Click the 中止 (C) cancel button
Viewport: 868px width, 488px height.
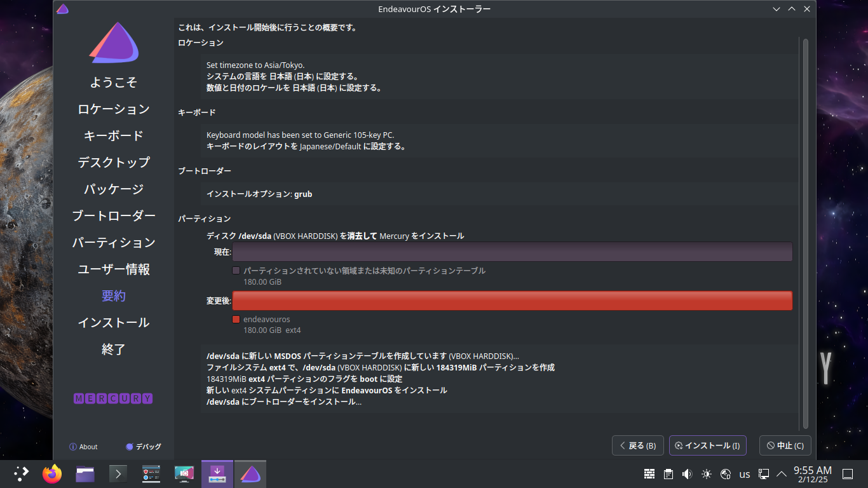pyautogui.click(x=785, y=445)
